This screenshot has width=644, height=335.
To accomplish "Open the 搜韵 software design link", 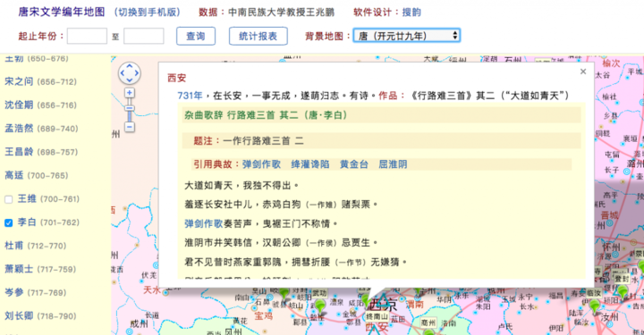I will coord(411,13).
